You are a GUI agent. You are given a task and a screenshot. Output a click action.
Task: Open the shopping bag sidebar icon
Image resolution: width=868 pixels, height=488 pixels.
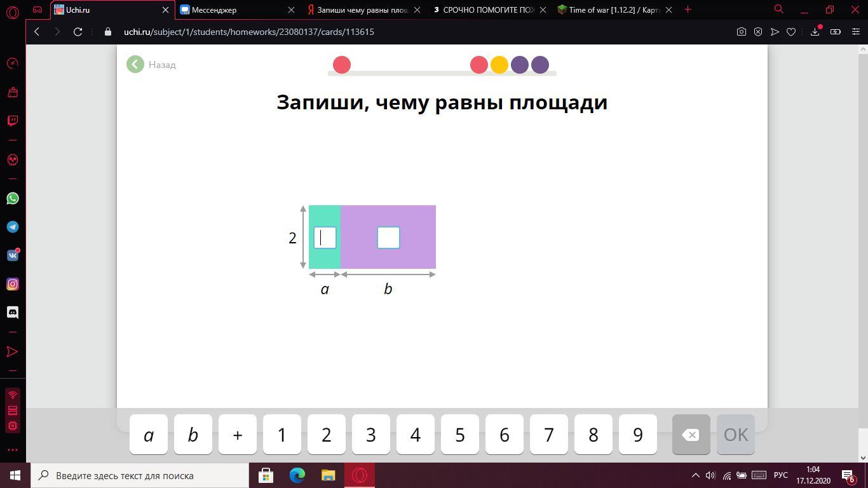[x=13, y=92]
